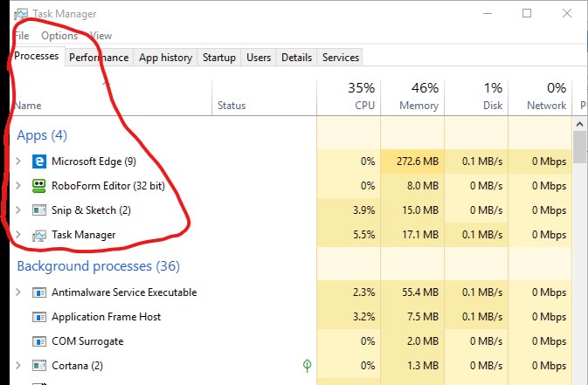Image resolution: width=588 pixels, height=385 pixels.
Task: Click the Task Manager row icon
Action: click(39, 236)
